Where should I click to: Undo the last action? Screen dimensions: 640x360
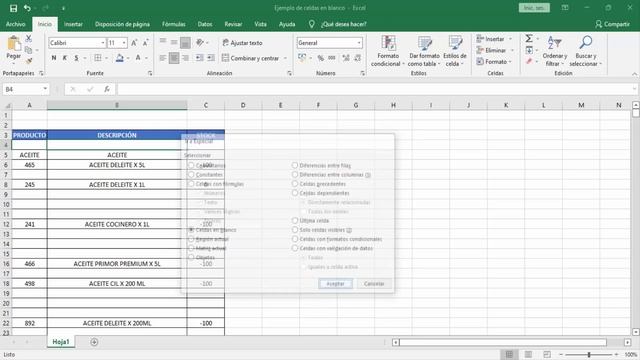[x=27, y=8]
